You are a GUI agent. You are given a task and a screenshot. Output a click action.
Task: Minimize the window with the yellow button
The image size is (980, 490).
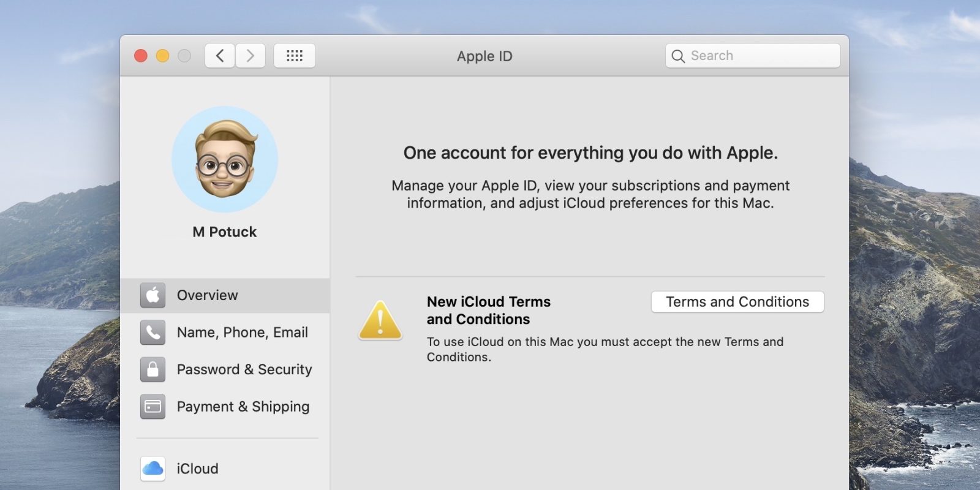[x=162, y=56]
